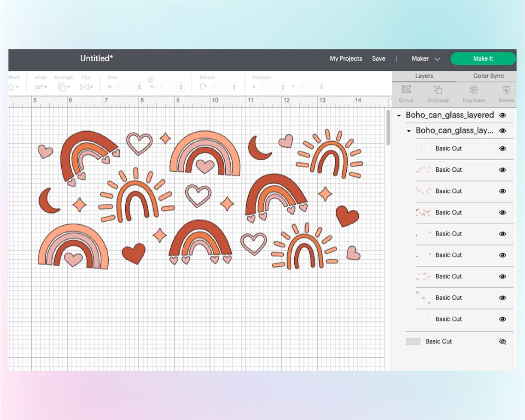
Task: Collapse the Boho_can_glass_layered group
Action: pyautogui.click(x=399, y=115)
